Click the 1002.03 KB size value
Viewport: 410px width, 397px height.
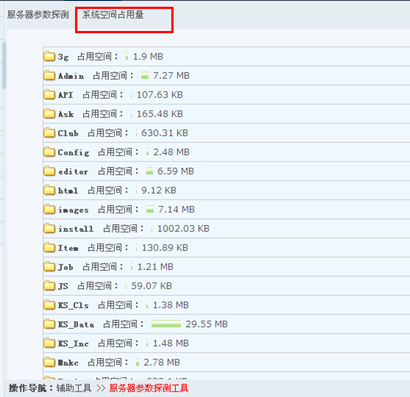pos(183,229)
